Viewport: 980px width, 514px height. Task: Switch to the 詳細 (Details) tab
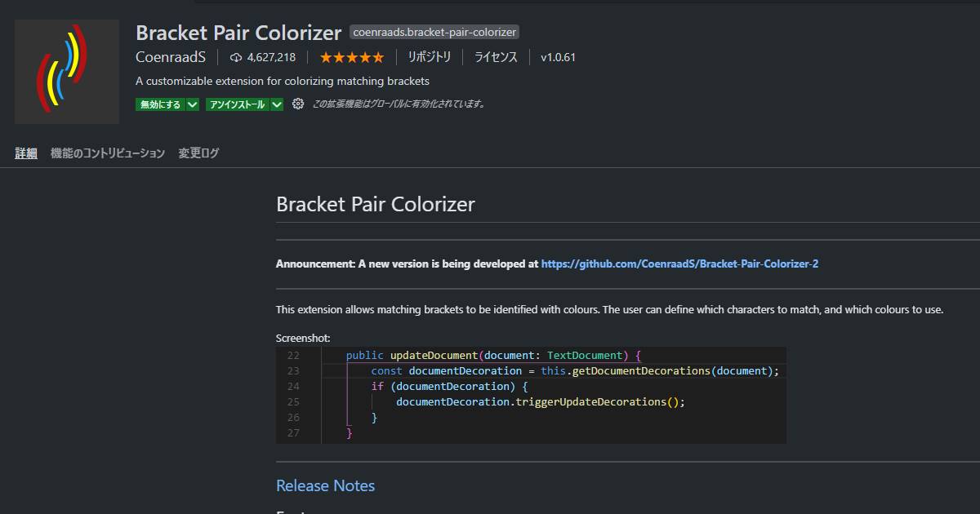pos(26,153)
